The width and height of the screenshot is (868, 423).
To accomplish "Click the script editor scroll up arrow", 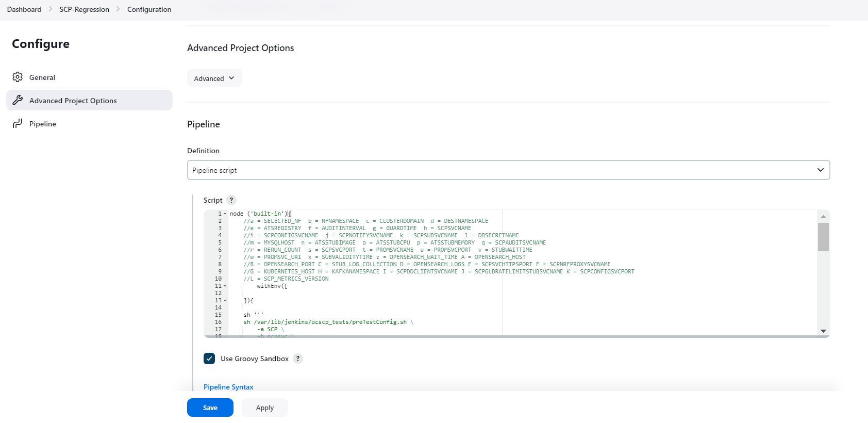I will coord(823,216).
